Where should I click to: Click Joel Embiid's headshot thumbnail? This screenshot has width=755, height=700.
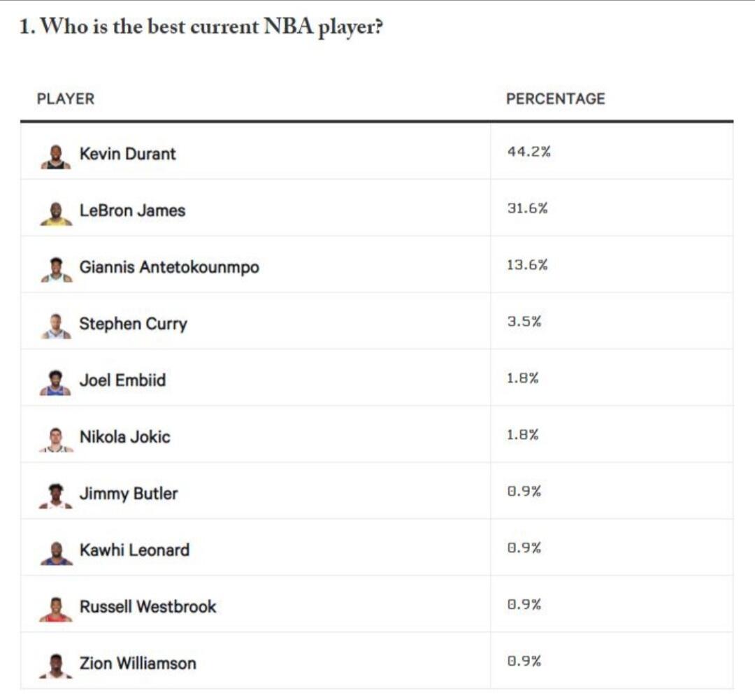(x=56, y=383)
